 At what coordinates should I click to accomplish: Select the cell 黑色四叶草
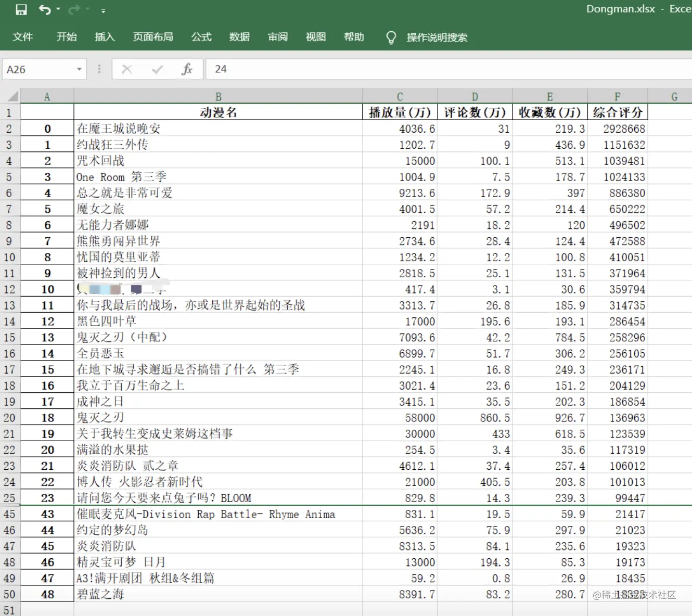218,322
